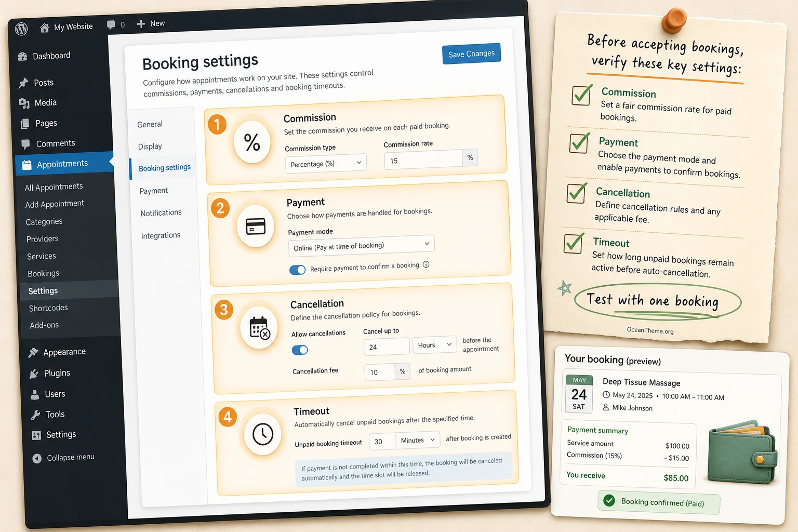Click the OceanTheme.org text
Viewport: 798px width, 532px height.
[x=650, y=330]
